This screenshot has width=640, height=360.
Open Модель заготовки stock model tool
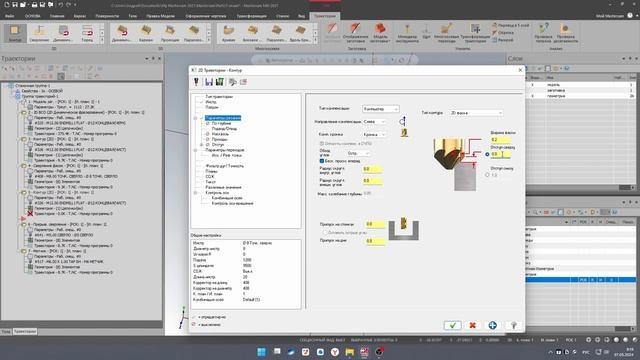[x=380, y=33]
